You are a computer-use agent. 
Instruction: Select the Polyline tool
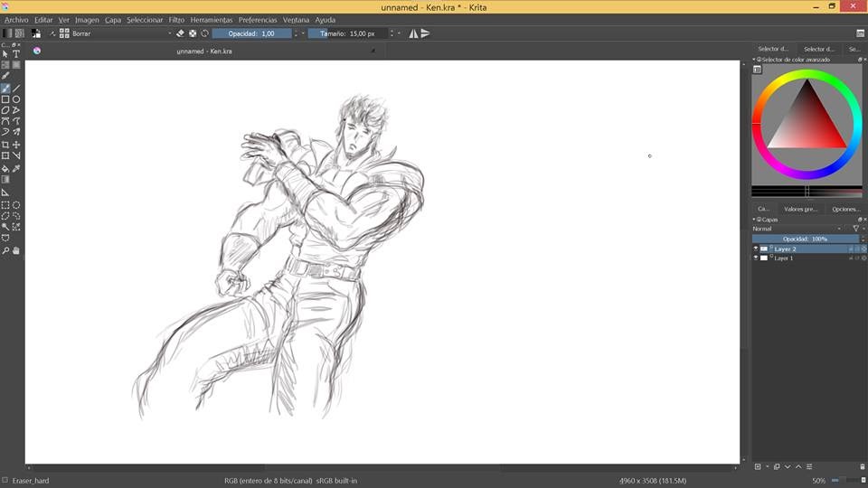pyautogui.click(x=16, y=110)
